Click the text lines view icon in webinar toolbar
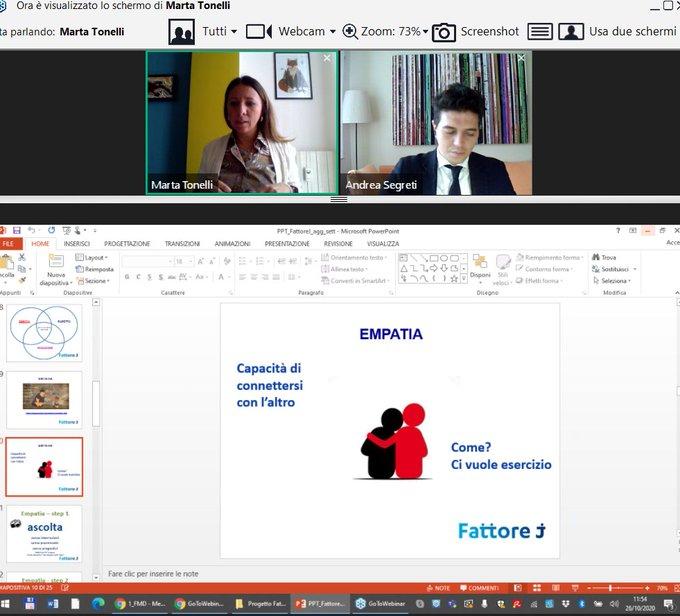The height and width of the screenshot is (616, 680). [x=539, y=32]
